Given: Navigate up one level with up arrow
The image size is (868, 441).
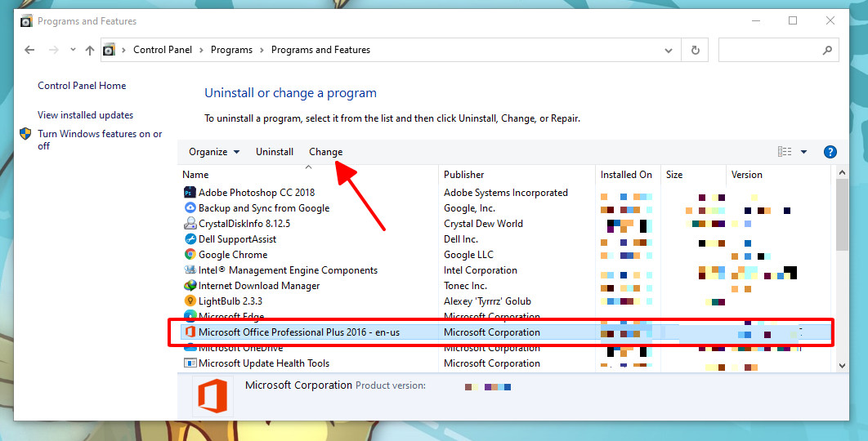Looking at the screenshot, I should click(90, 50).
